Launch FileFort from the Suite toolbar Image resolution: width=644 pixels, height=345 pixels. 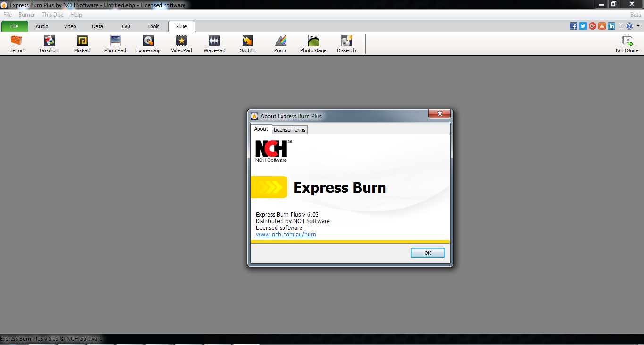16,44
